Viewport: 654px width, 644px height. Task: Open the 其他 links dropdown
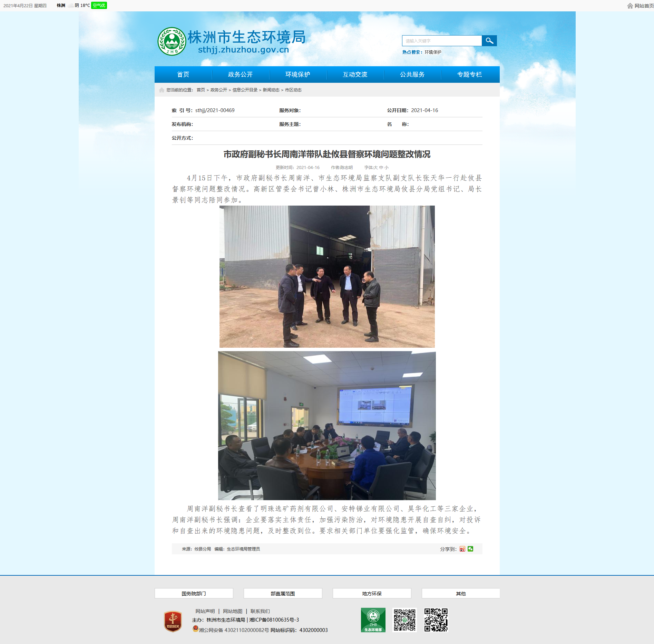coord(460,593)
